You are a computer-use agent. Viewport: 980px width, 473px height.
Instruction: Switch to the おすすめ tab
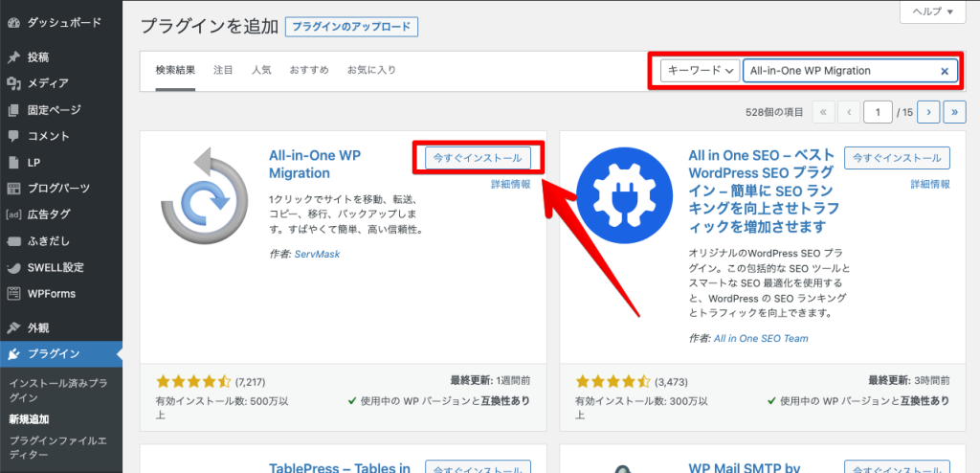pyautogui.click(x=309, y=70)
